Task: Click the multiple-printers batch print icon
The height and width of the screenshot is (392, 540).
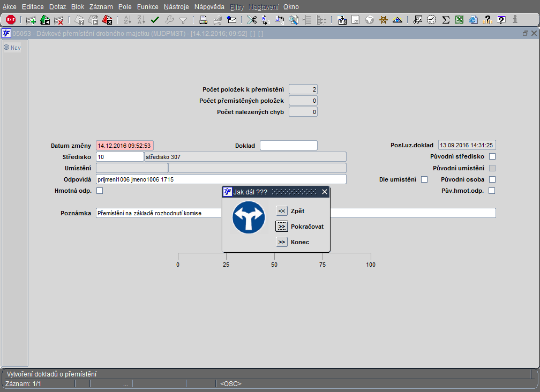Action: 217,20
